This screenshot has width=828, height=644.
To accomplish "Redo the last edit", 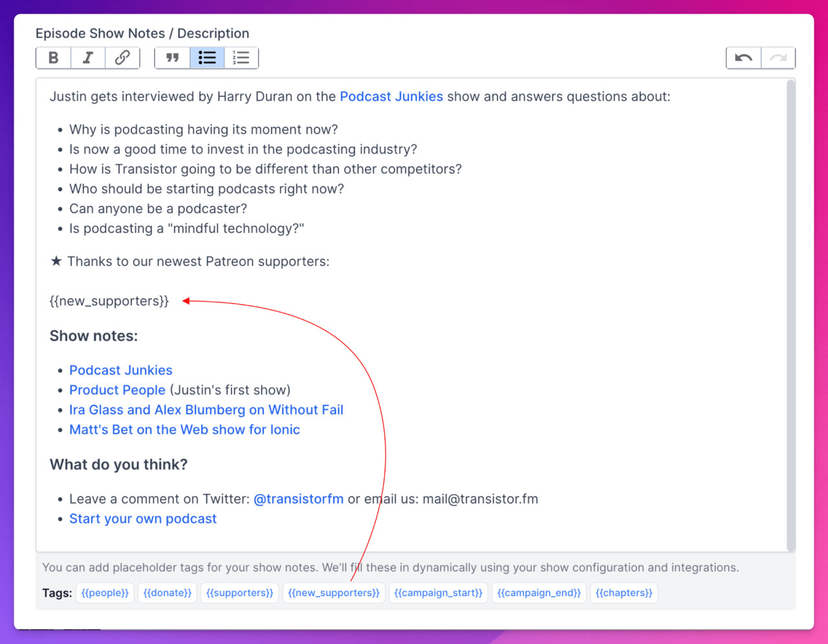I will coord(778,58).
